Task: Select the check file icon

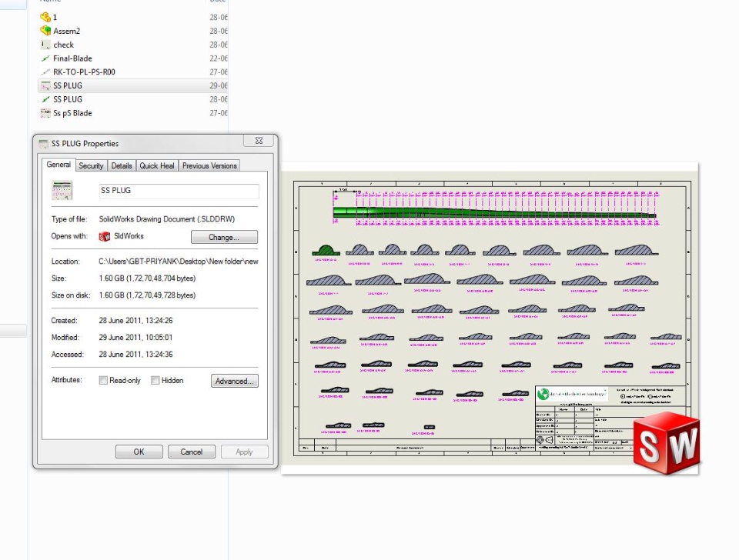Action: click(45, 45)
